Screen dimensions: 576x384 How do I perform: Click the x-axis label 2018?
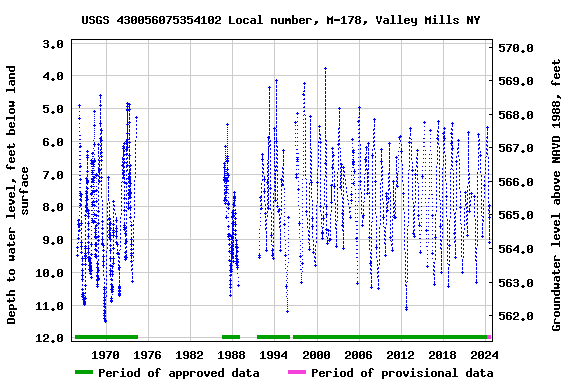pos(442,355)
